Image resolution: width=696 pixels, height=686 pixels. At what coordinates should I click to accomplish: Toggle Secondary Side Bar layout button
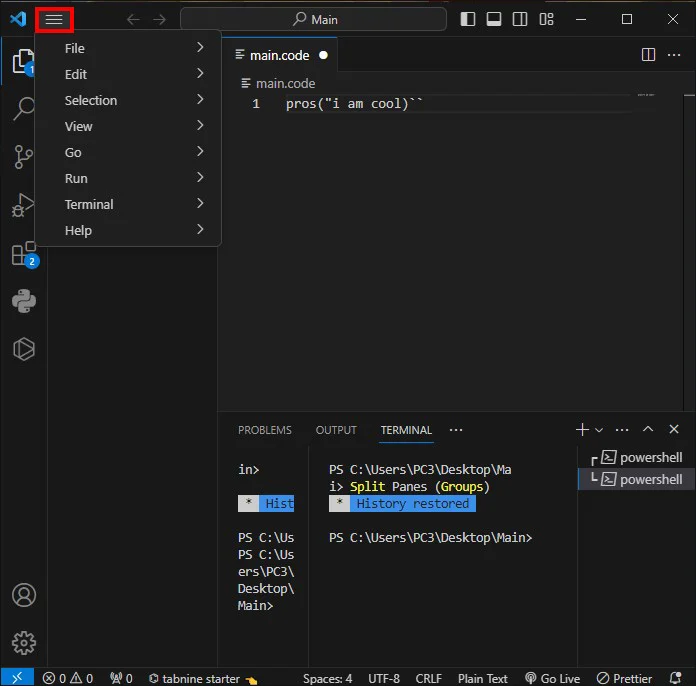[x=520, y=19]
